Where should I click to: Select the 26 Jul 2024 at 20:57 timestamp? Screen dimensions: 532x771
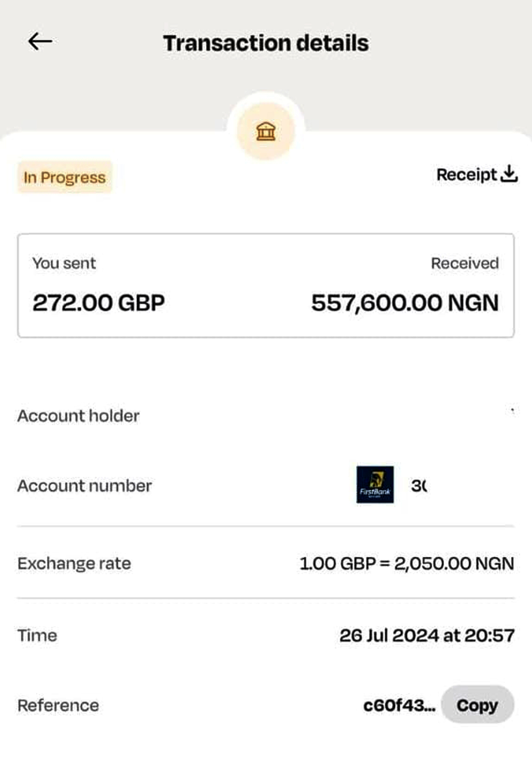tap(427, 635)
